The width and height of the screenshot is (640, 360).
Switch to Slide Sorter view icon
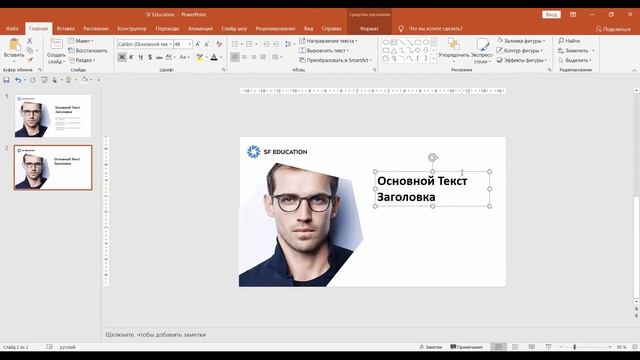point(515,347)
